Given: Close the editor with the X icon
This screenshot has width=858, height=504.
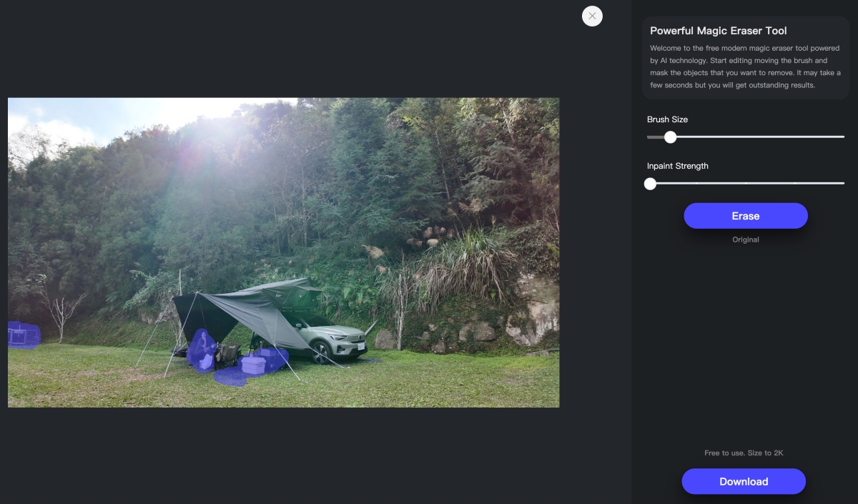Looking at the screenshot, I should pyautogui.click(x=592, y=16).
